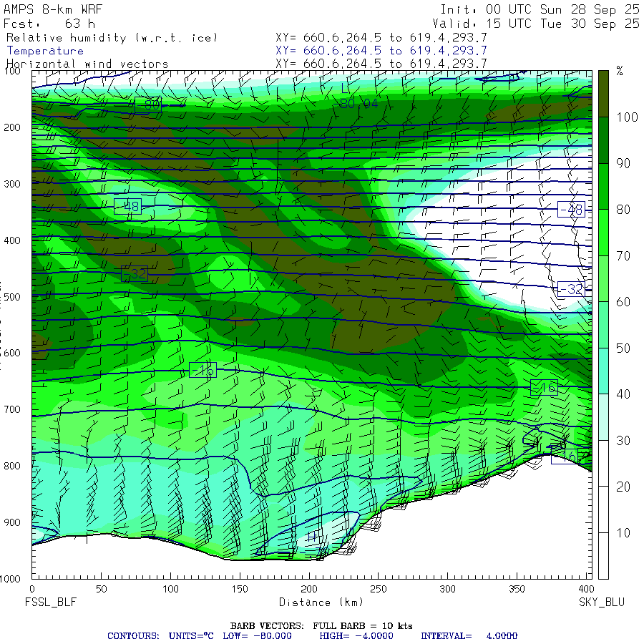Viewport: 644px width, 644px height.
Task: Click the colorbar segment between 80 and 90
Action: click(603, 187)
